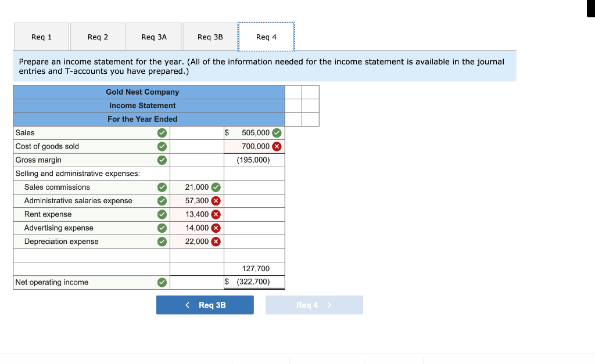Image resolution: width=595 pixels, height=364 pixels.
Task: Open the Req 2 tab
Action: click(x=98, y=36)
